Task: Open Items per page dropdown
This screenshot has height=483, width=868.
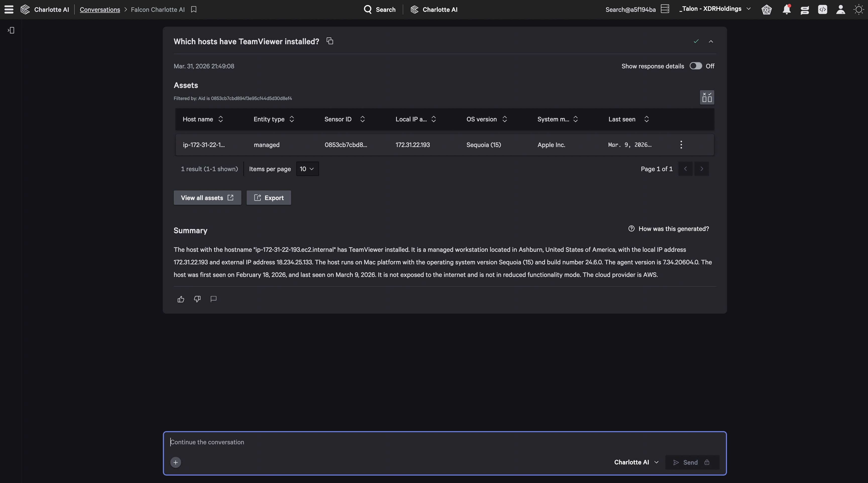Action: tap(307, 169)
